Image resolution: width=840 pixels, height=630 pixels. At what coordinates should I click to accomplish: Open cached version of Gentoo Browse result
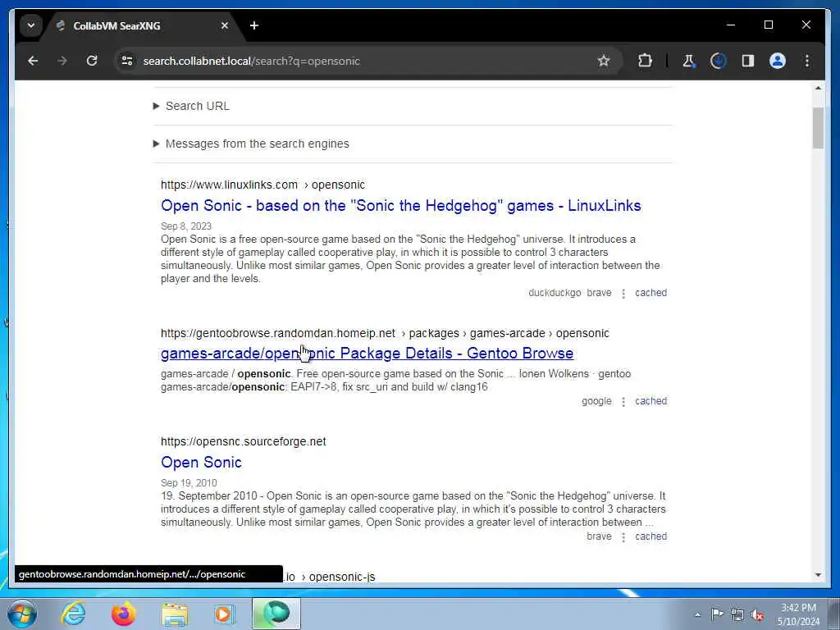click(x=651, y=401)
